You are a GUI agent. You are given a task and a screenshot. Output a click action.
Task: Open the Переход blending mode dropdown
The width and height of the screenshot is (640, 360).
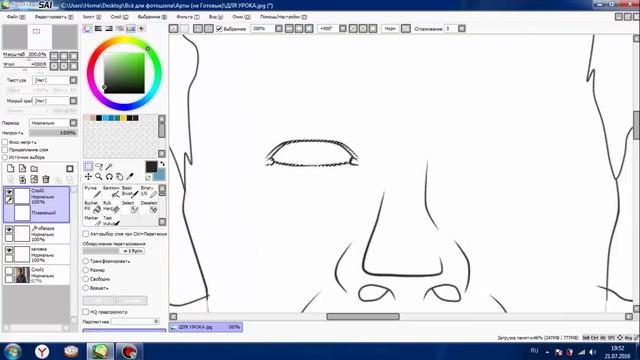[x=73, y=123]
